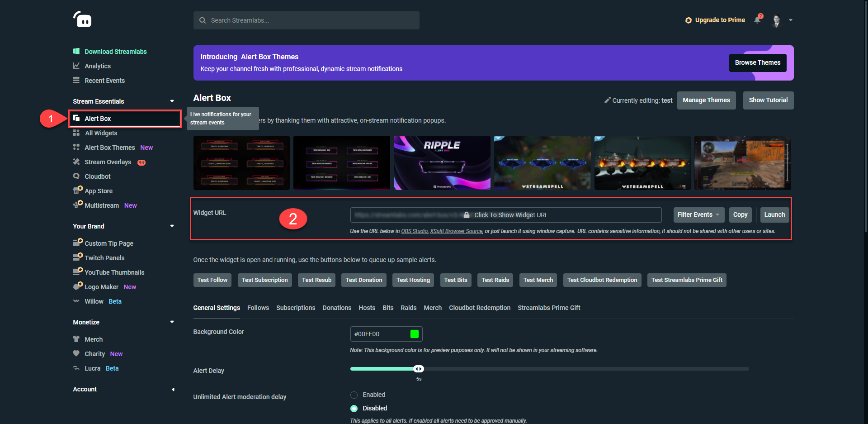The height and width of the screenshot is (424, 868).
Task: Open the OBS Studio link
Action: pyautogui.click(x=414, y=231)
